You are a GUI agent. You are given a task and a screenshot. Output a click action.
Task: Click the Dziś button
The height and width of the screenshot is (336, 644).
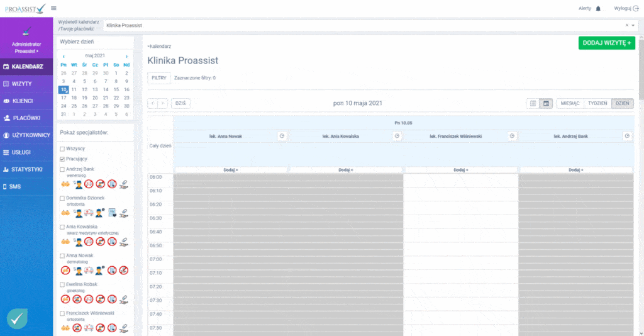pyautogui.click(x=180, y=104)
